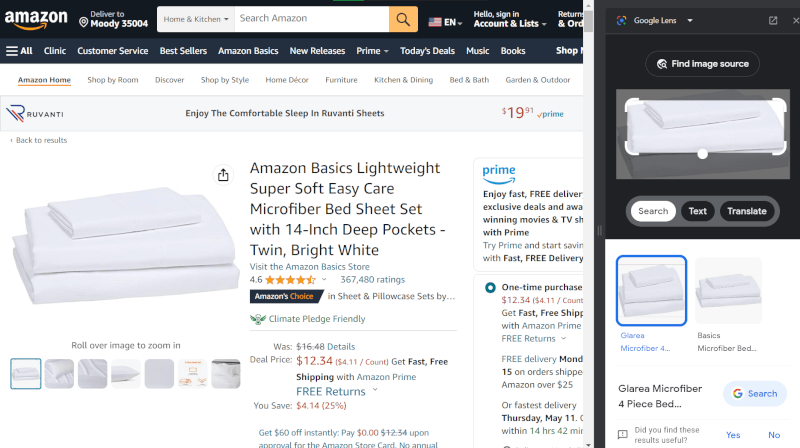The height and width of the screenshot is (448, 800).
Task: Click the Google Search button for Glarea
Action: pyautogui.click(x=754, y=393)
